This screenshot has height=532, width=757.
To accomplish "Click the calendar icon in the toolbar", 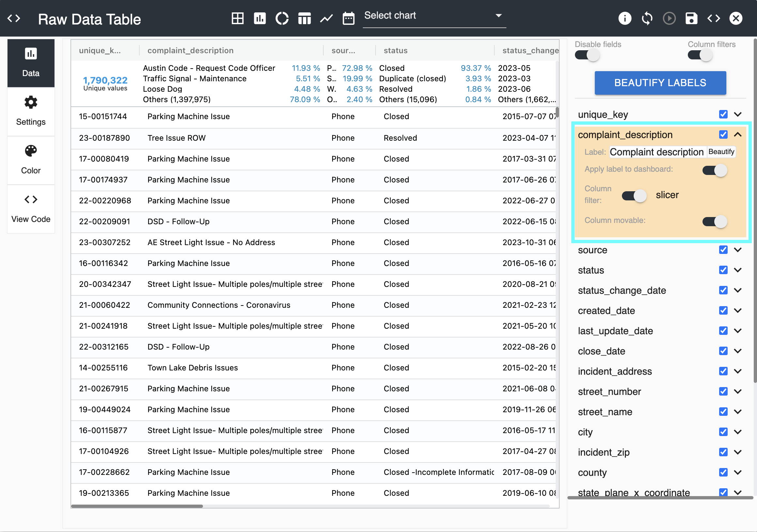I will [348, 18].
